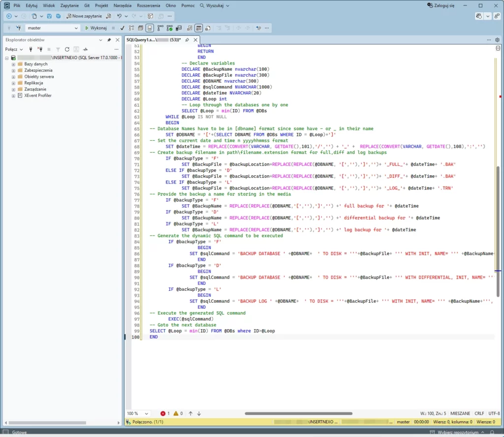Collapse the INSERTNEXO server node
The height and width of the screenshot is (437, 504).
click(x=7, y=58)
